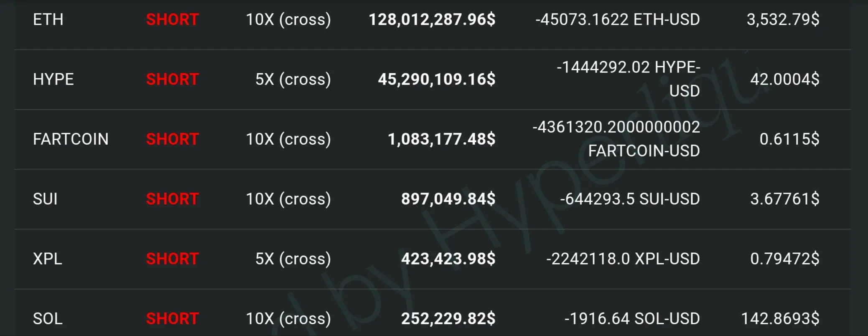Click the 5X (cross) leverage for HYPE

(293, 80)
